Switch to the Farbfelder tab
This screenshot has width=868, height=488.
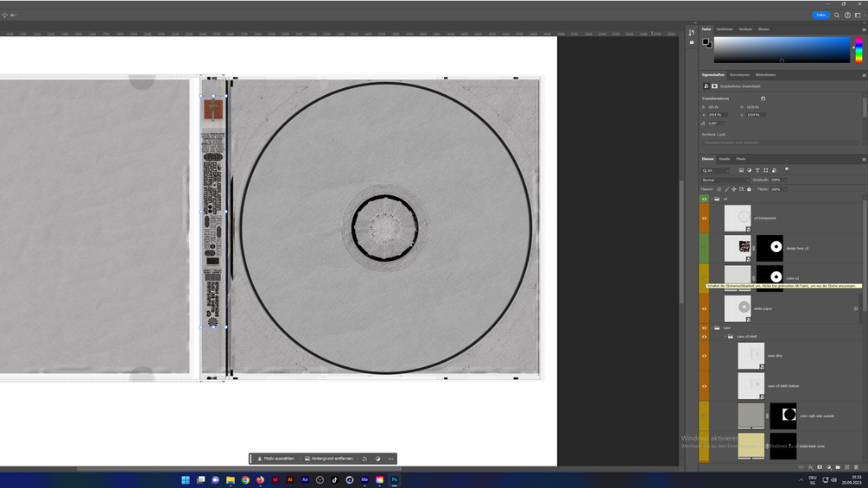[724, 29]
